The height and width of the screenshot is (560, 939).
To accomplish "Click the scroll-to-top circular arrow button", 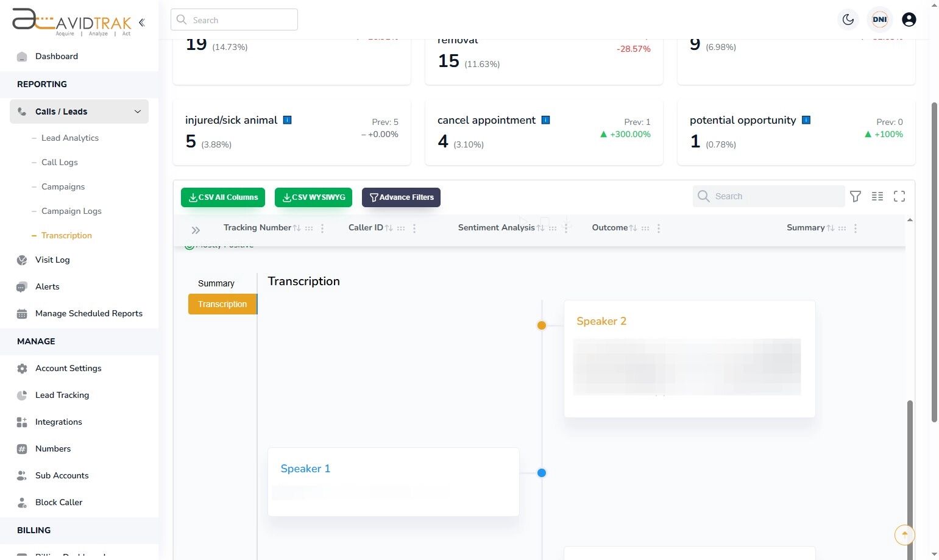I will pyautogui.click(x=905, y=534).
